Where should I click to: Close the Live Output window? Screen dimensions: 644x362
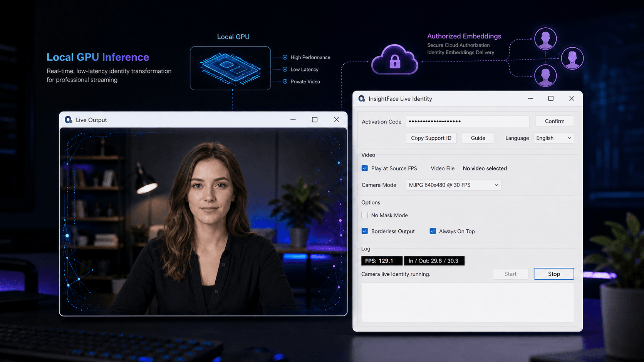tap(337, 120)
